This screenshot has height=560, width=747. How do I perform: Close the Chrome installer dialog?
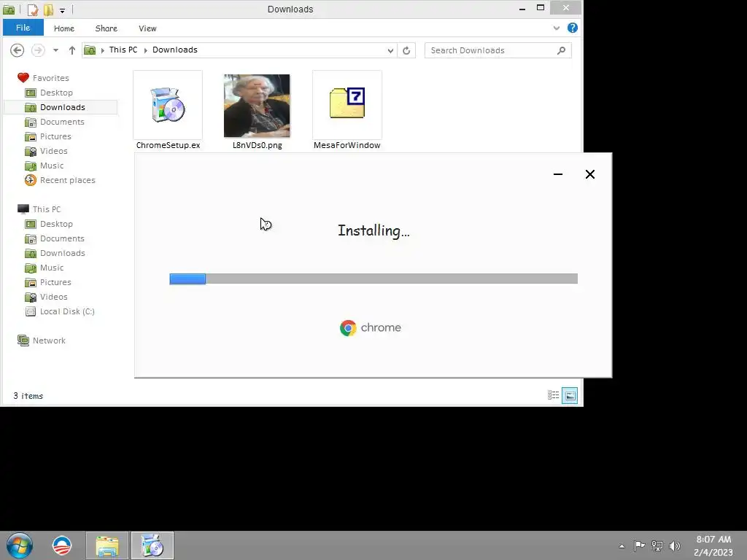589,174
